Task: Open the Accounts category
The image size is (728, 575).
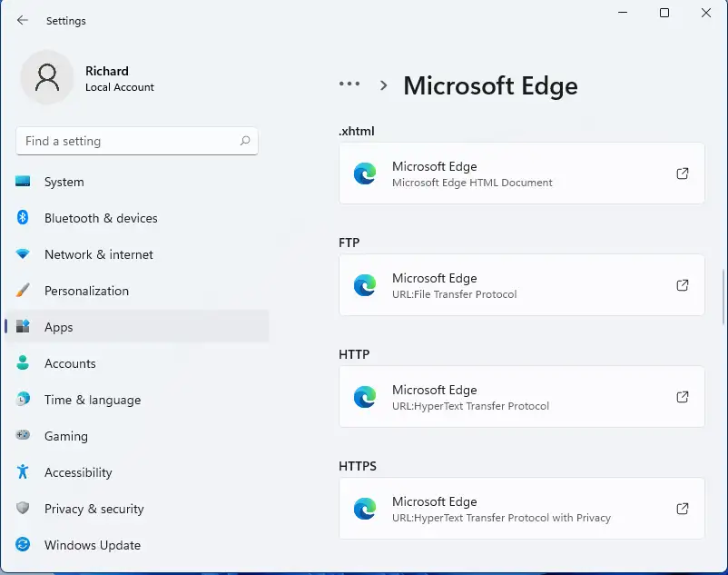Action: [x=137, y=363]
